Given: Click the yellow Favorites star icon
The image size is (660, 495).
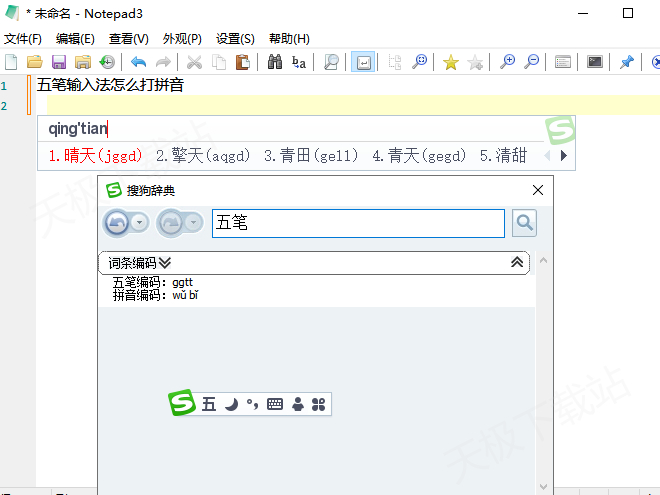Looking at the screenshot, I should point(451,62).
